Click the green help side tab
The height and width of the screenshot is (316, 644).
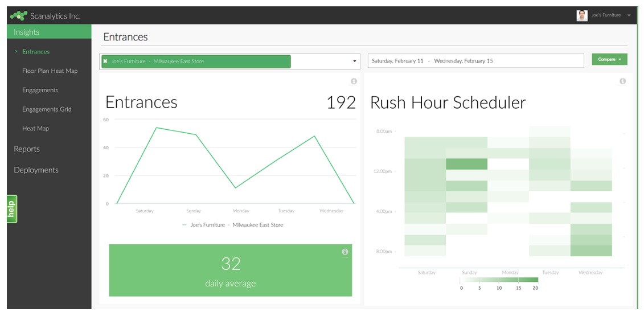(11, 209)
